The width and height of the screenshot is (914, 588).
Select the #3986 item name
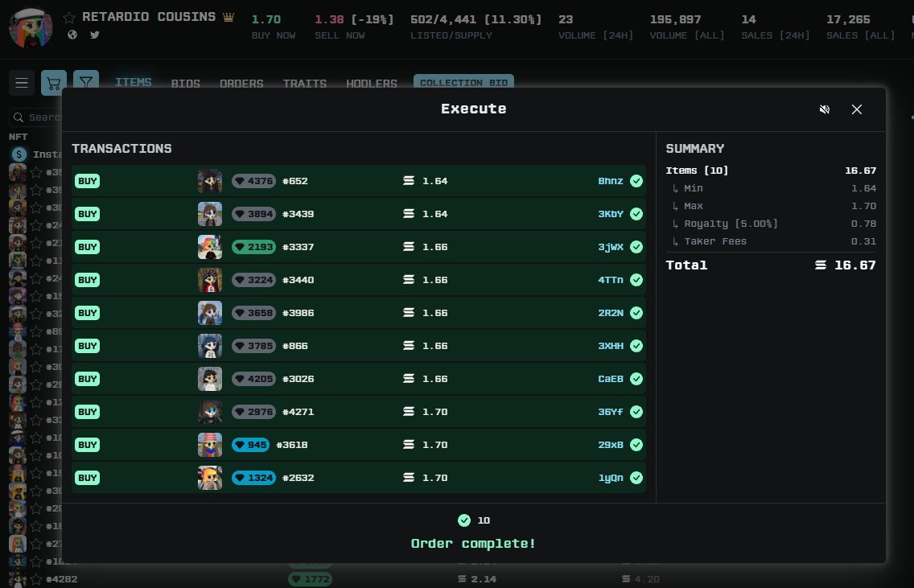point(298,313)
